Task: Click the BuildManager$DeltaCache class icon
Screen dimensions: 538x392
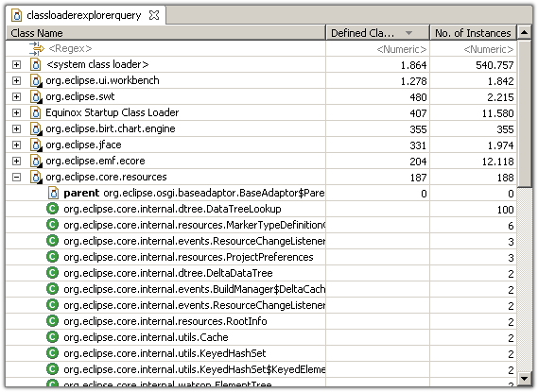Action: tap(53, 289)
